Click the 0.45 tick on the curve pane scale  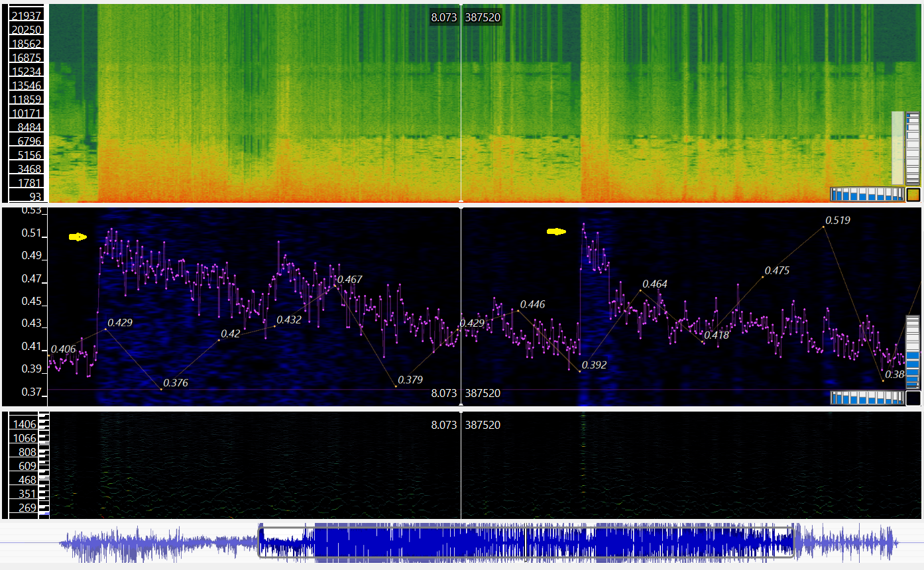[x=32, y=302]
